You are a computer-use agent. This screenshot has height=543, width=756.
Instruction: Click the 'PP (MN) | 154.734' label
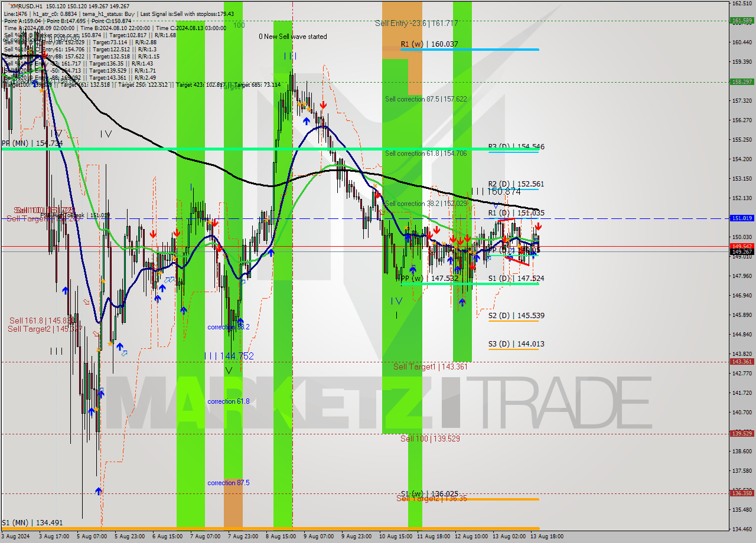(x=32, y=143)
